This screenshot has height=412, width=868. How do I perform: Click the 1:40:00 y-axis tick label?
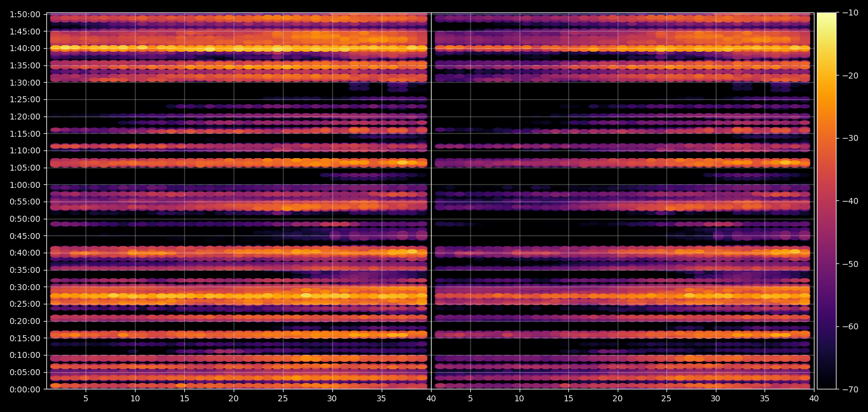25,48
